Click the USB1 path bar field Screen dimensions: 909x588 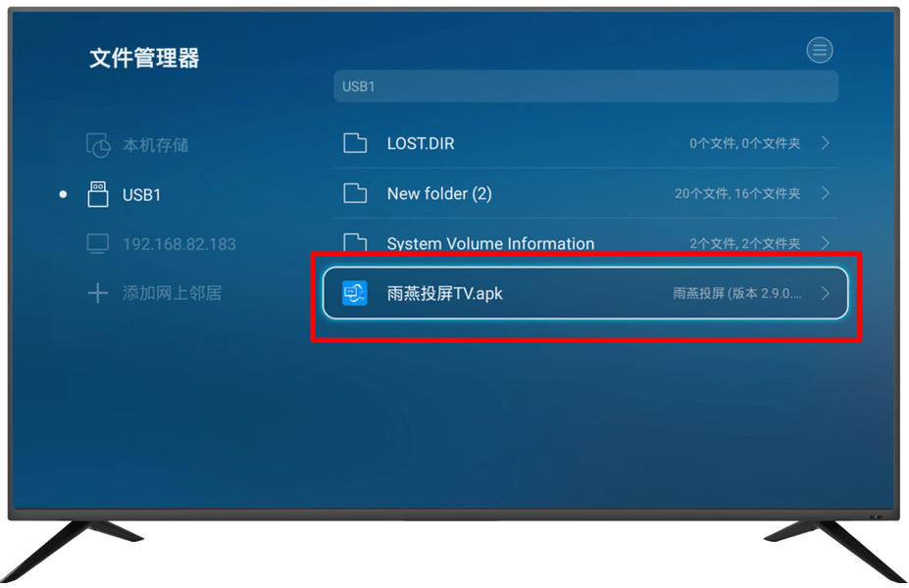[585, 86]
